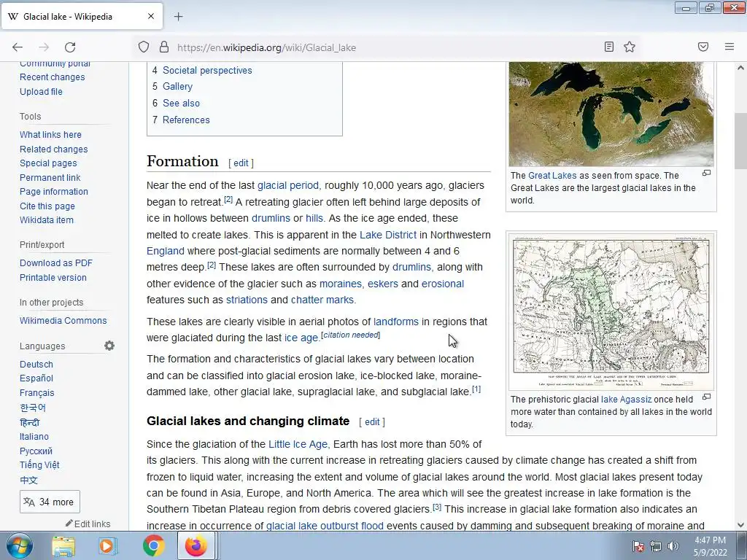Go to Societal perspectives section
This screenshot has height=560, width=747.
(x=207, y=70)
